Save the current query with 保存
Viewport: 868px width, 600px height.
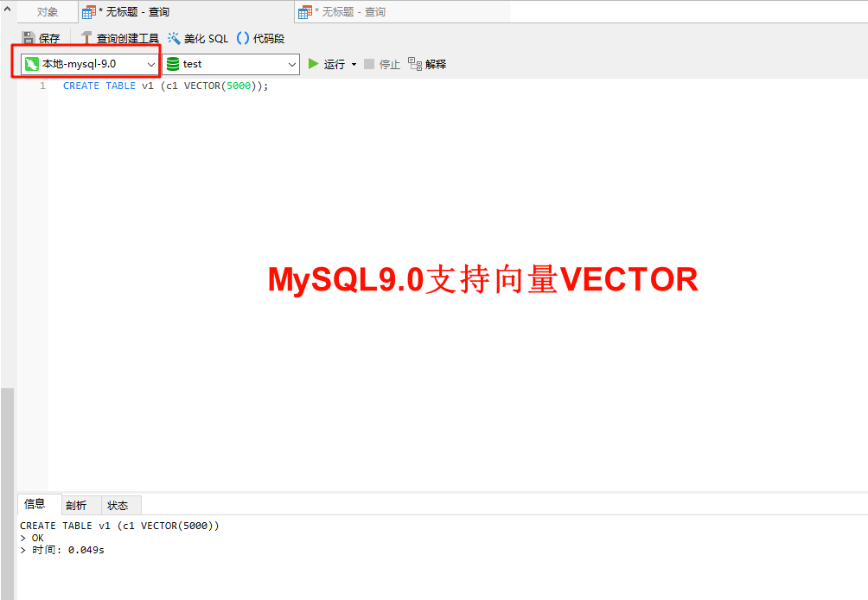click(41, 38)
